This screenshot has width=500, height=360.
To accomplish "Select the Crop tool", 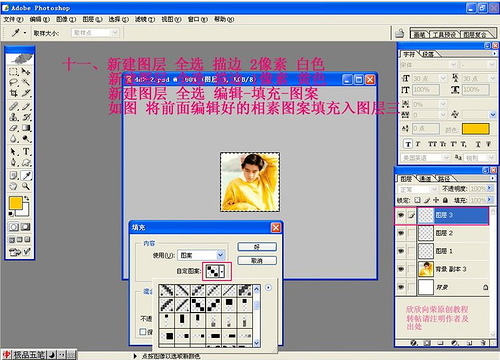I will 14,93.
